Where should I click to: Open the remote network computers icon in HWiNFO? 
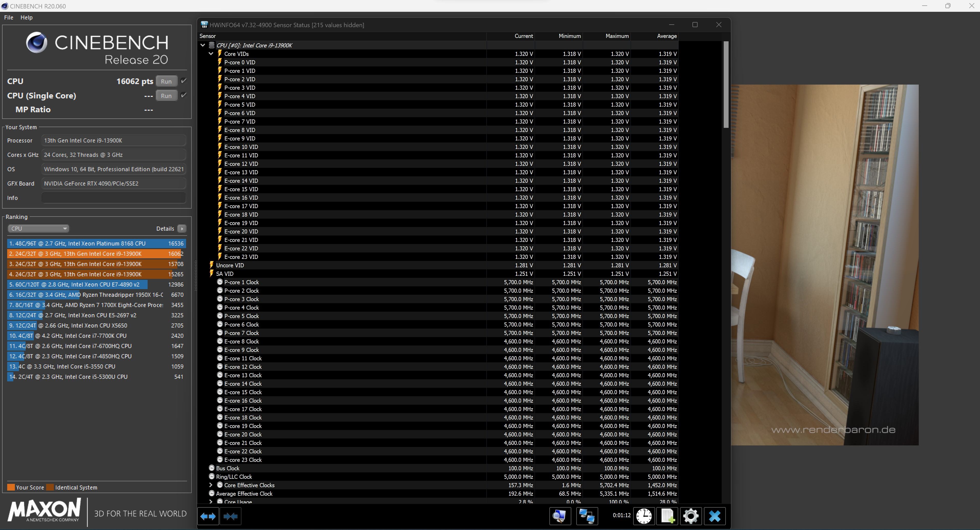[587, 516]
